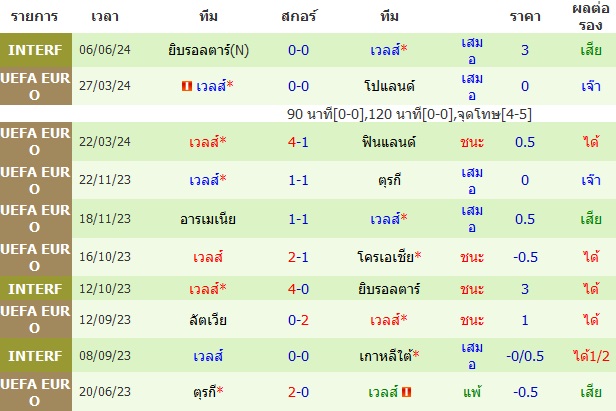Select the 2-1 score against โครเอเชีย
The width and height of the screenshot is (616, 411).
(298, 257)
